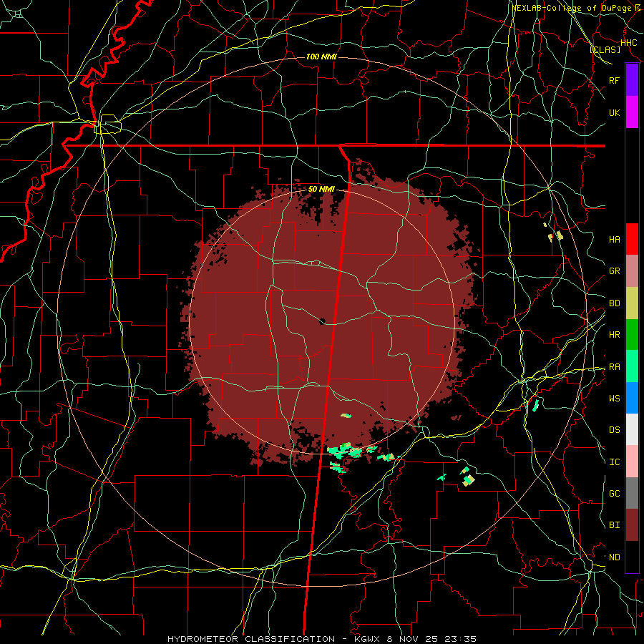
Task: Click the ND black legend swatch
Action: point(632,557)
